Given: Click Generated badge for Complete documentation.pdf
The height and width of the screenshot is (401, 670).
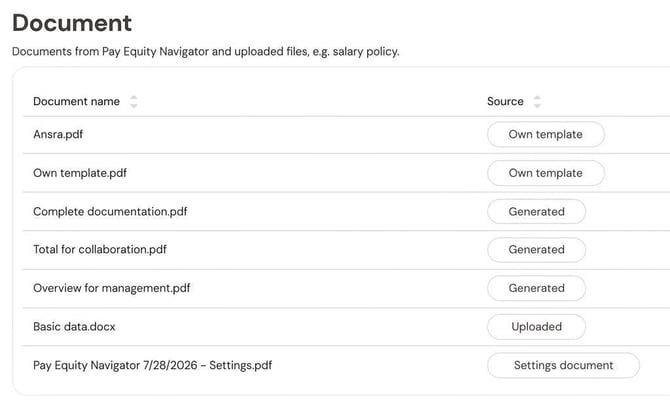Looking at the screenshot, I should (x=536, y=212).
